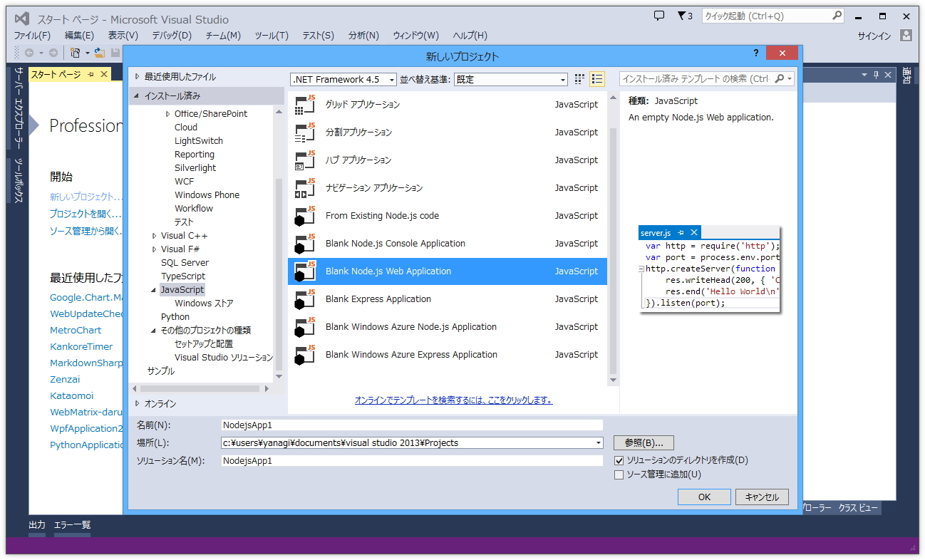Select the 分割アプリケーション template icon
The height and width of the screenshot is (560, 925).
[305, 133]
